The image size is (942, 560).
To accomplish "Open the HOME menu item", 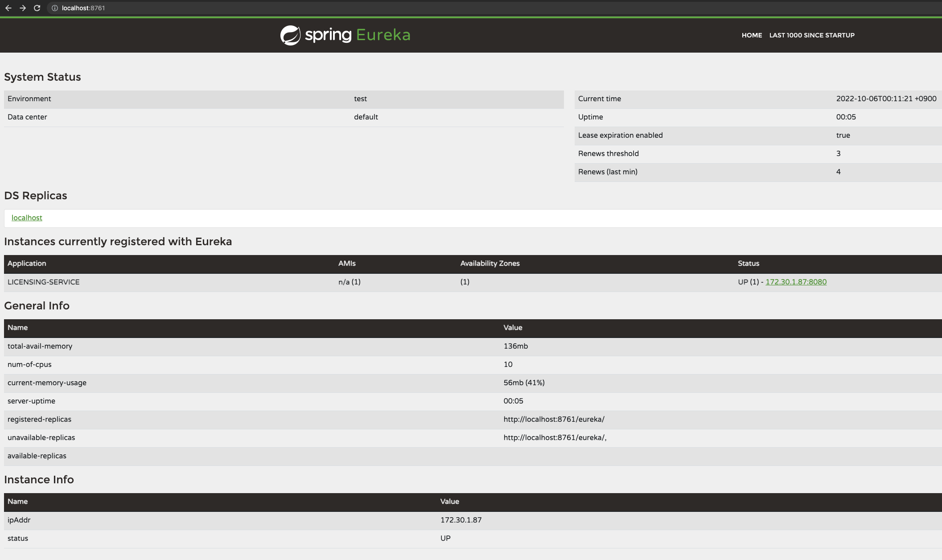I will [752, 35].
